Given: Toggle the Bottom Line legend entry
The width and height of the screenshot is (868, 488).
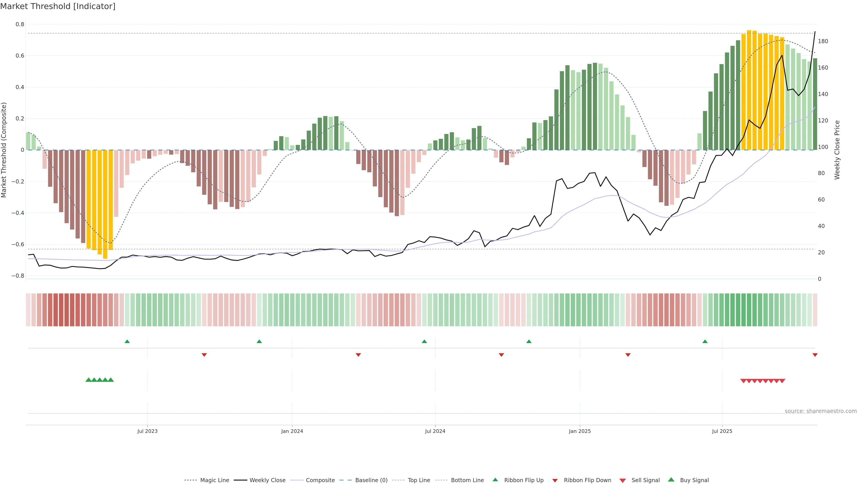Looking at the screenshot, I should (467, 480).
